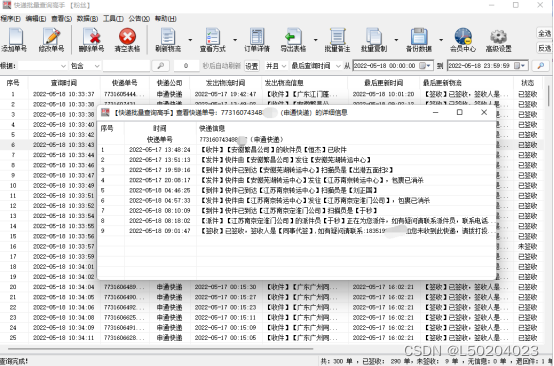The height and width of the screenshot is (366, 554).
Task: Click the red 清空表格 clear table icon
Action: tap(128, 36)
